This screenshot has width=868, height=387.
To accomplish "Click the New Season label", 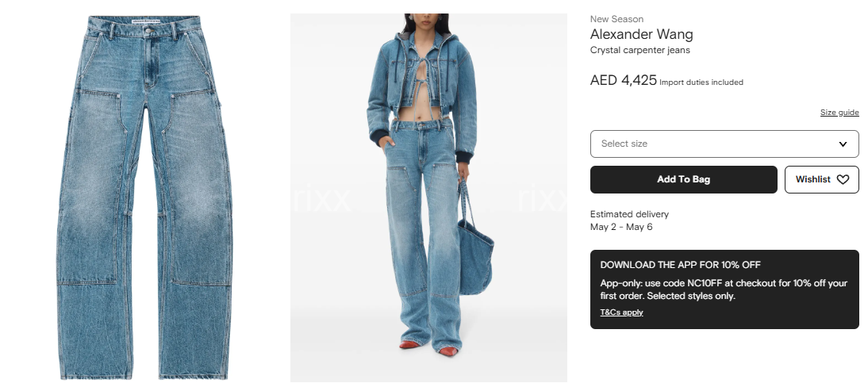I will coord(616,19).
